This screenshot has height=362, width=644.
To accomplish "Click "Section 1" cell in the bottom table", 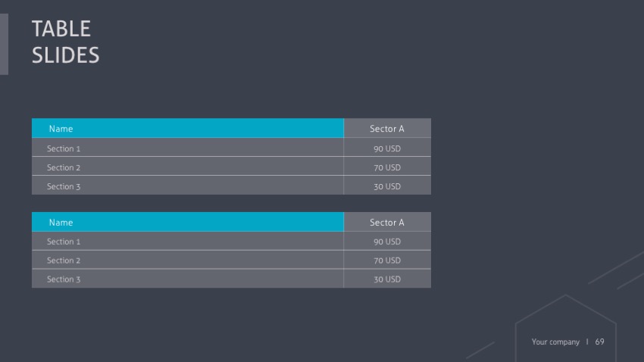I will coord(64,242).
